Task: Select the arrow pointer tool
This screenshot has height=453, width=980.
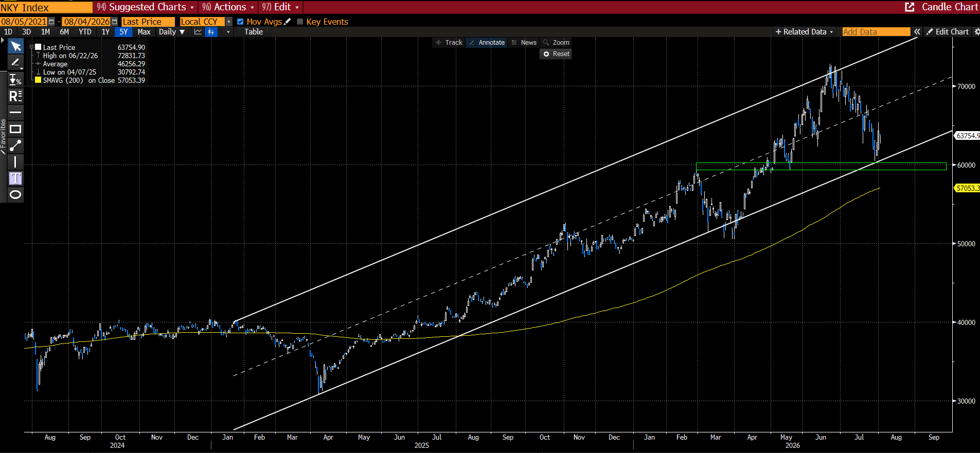Action: (x=15, y=47)
